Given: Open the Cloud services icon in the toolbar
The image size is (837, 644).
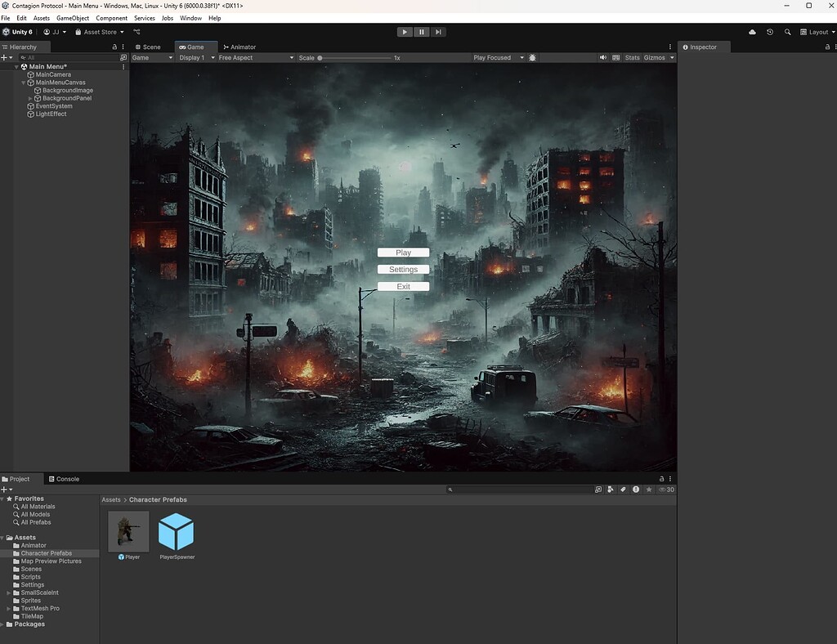Looking at the screenshot, I should [x=752, y=31].
